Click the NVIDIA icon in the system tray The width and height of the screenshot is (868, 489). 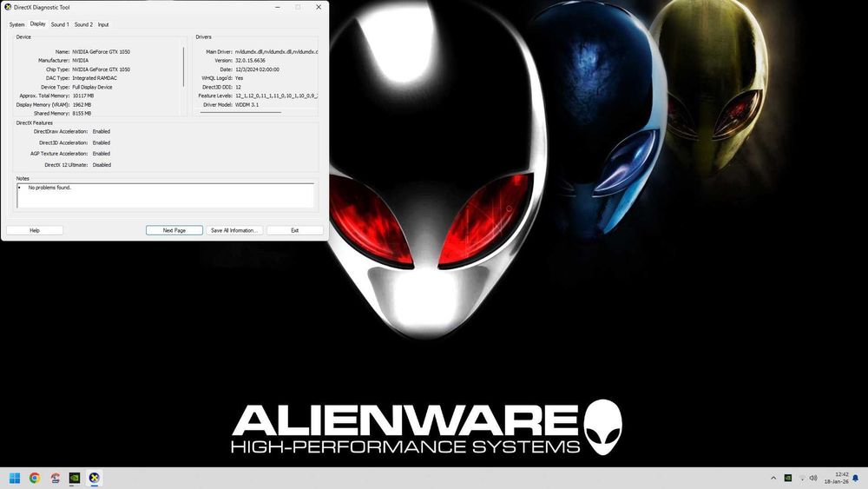[x=788, y=478]
